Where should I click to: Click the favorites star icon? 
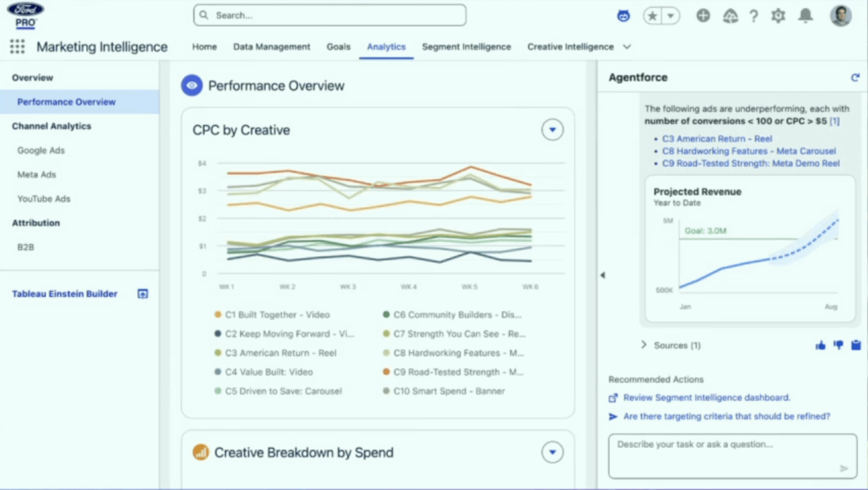point(653,16)
